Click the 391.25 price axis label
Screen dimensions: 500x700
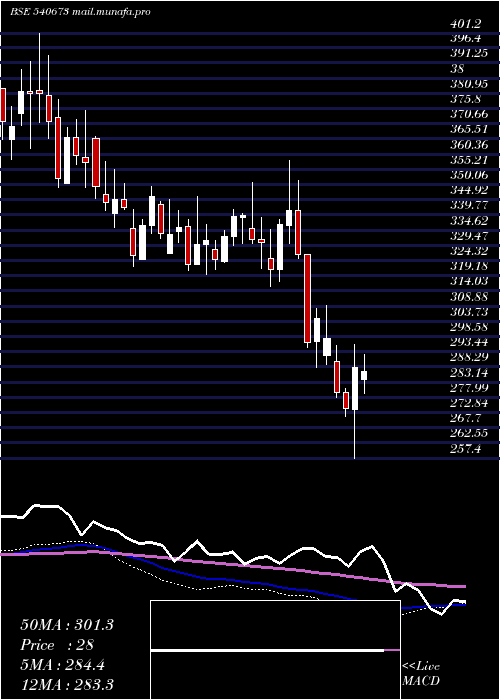coord(469,54)
